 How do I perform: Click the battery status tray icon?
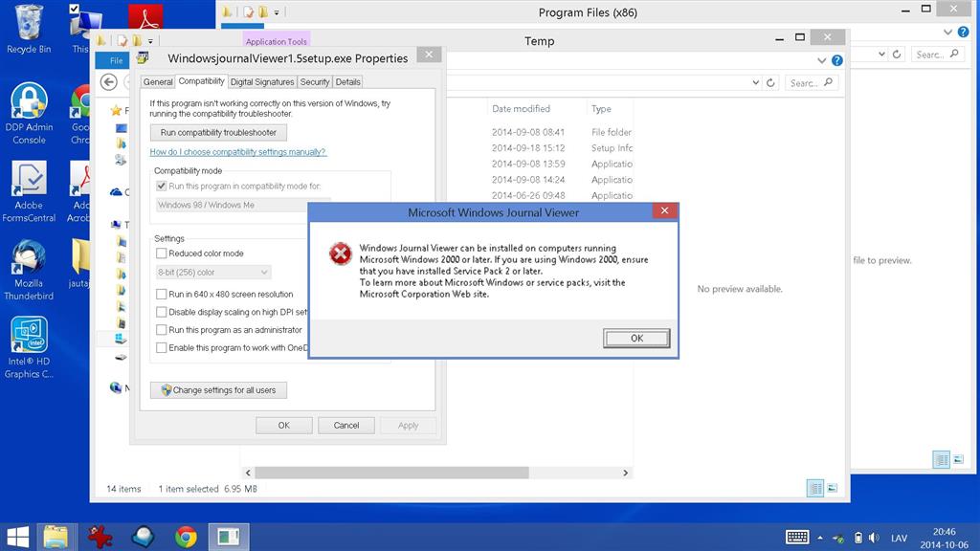click(x=858, y=538)
